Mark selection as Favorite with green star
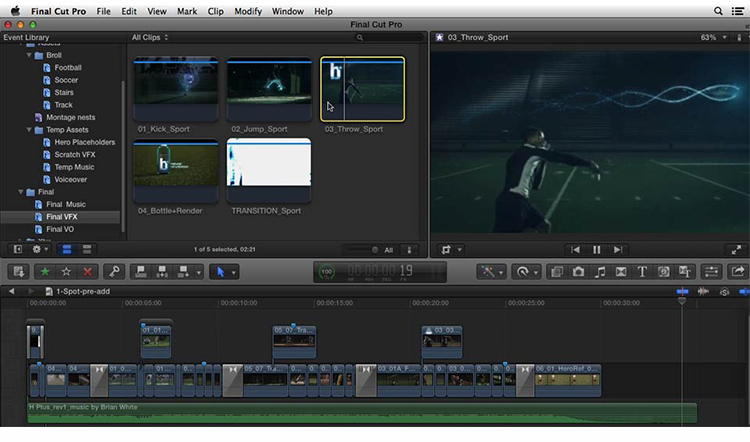The width and height of the screenshot is (750, 442). click(x=44, y=272)
